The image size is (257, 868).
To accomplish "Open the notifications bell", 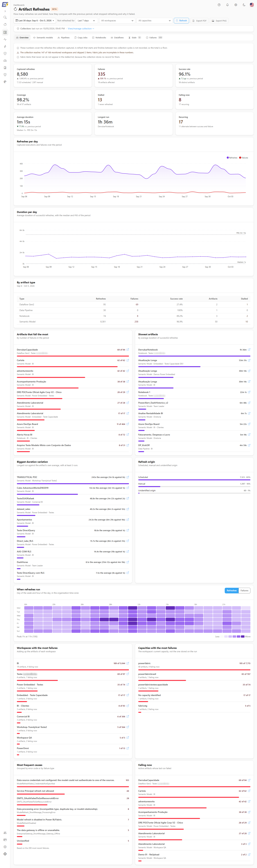I will tap(227, 5).
